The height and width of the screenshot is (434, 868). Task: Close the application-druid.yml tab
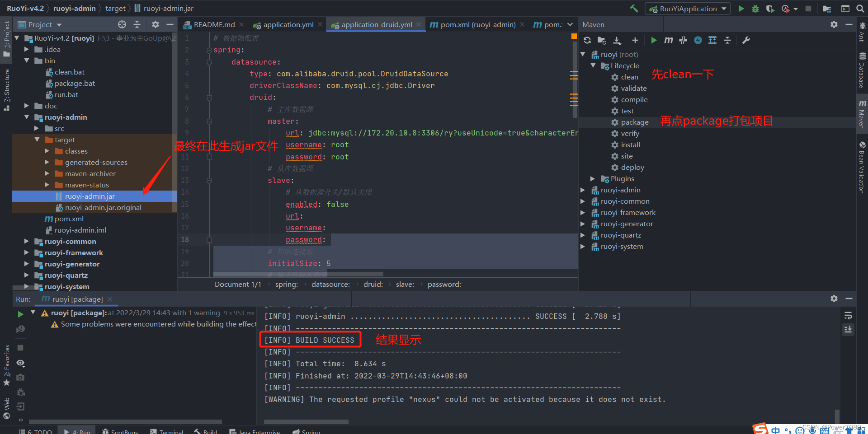tap(419, 24)
